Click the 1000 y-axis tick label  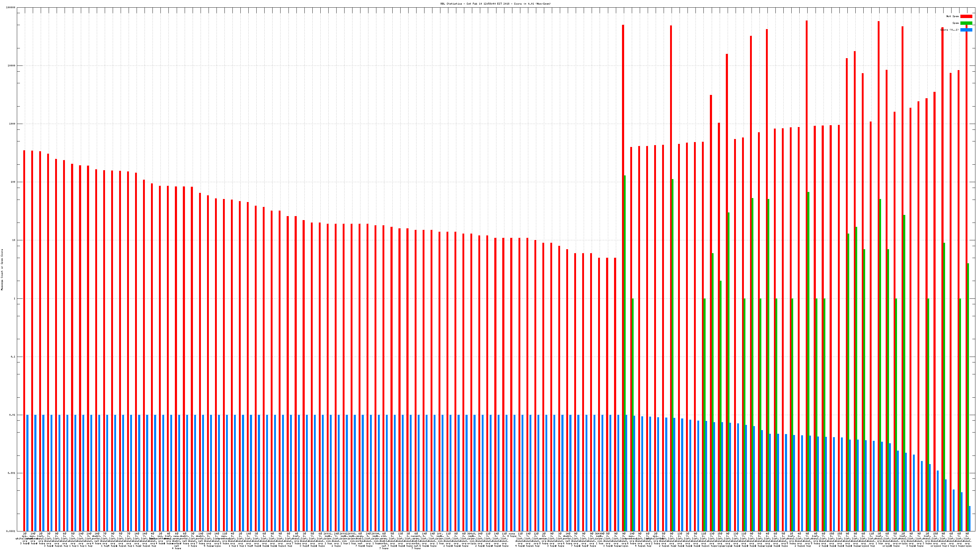pos(13,124)
